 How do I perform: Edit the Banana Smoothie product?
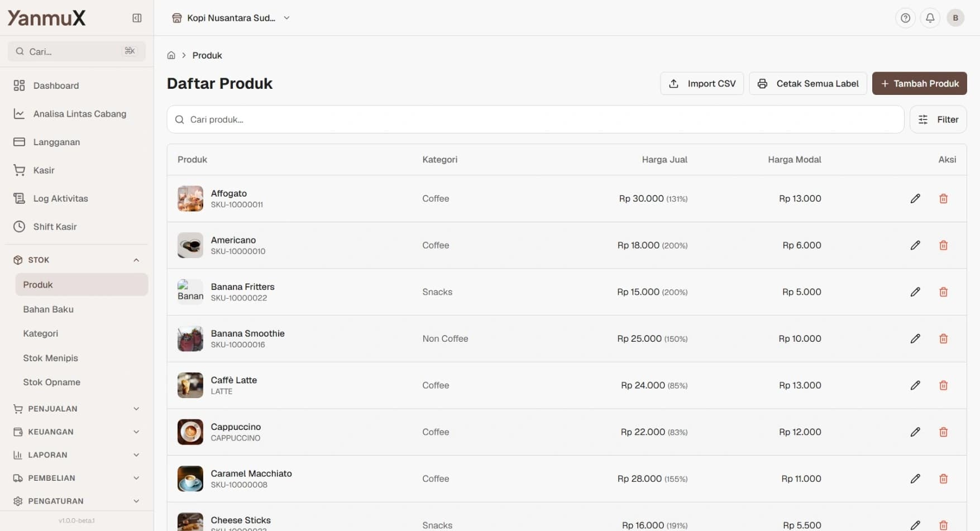click(915, 339)
